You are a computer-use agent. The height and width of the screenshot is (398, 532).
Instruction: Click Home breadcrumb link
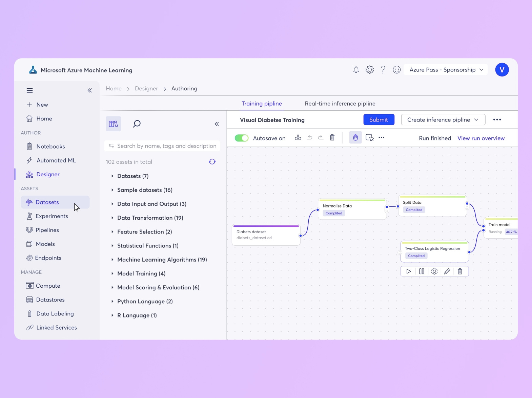114,89
